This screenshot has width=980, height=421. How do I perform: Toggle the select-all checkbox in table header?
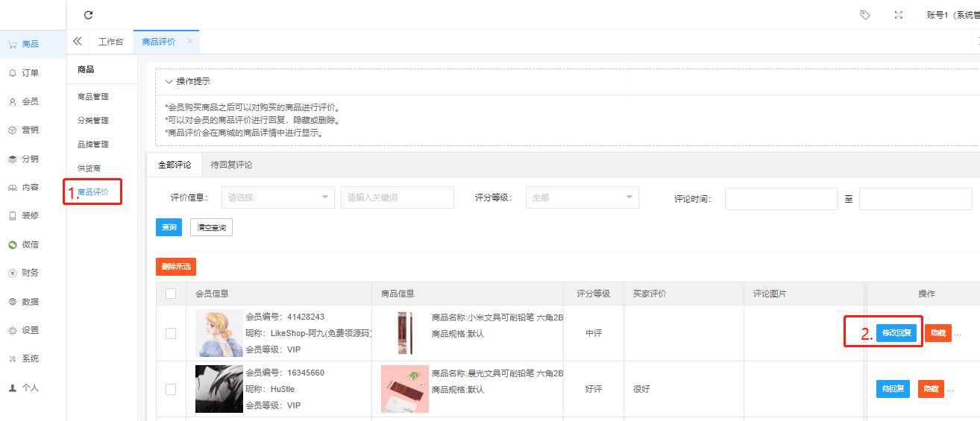click(x=171, y=294)
